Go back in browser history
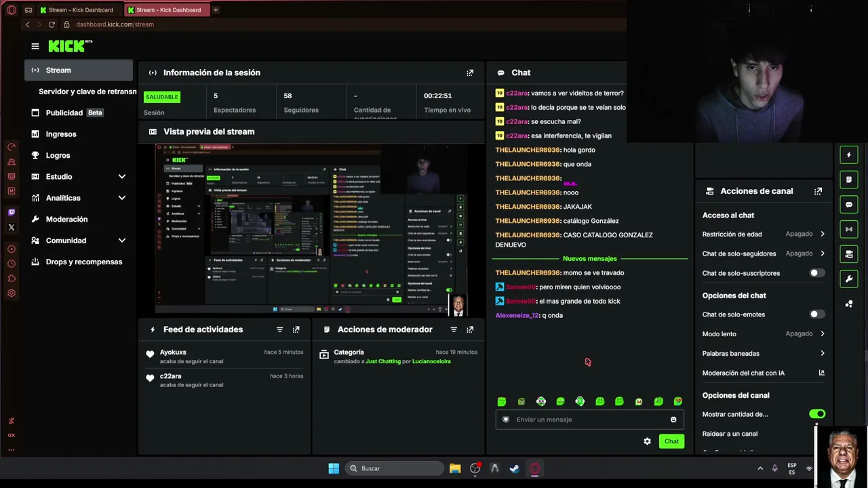 (x=27, y=24)
